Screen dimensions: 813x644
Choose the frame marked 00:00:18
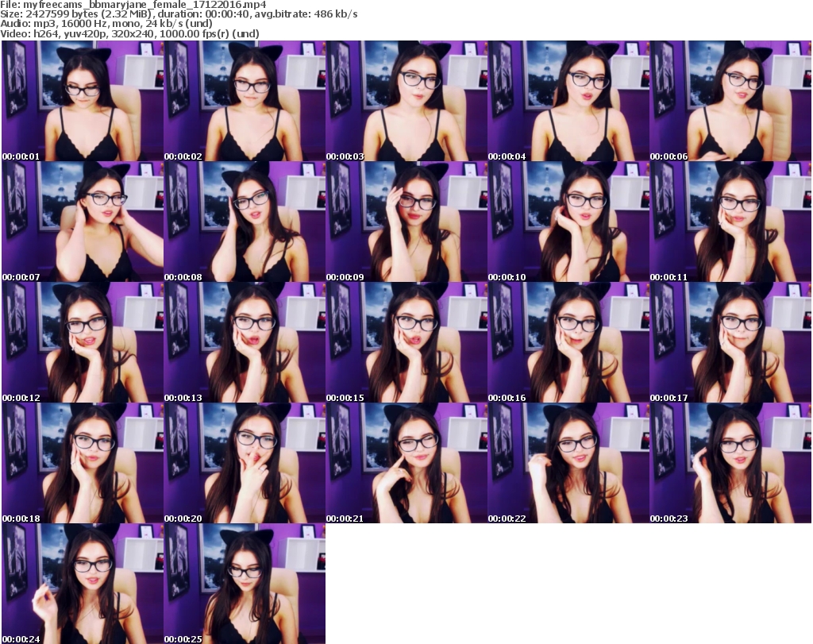[x=83, y=464]
